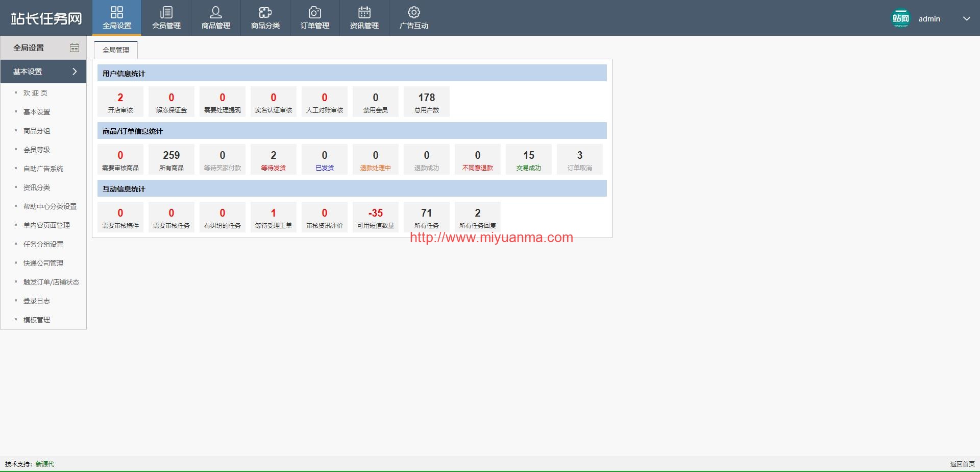
Task: Click the 需要审核商品 stat card
Action: click(x=120, y=159)
